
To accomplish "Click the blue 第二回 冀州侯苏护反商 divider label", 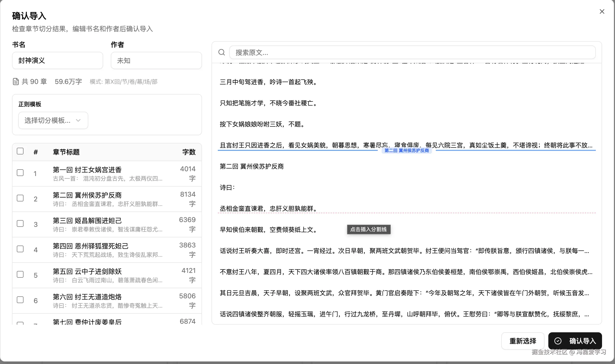I will pyautogui.click(x=407, y=151).
